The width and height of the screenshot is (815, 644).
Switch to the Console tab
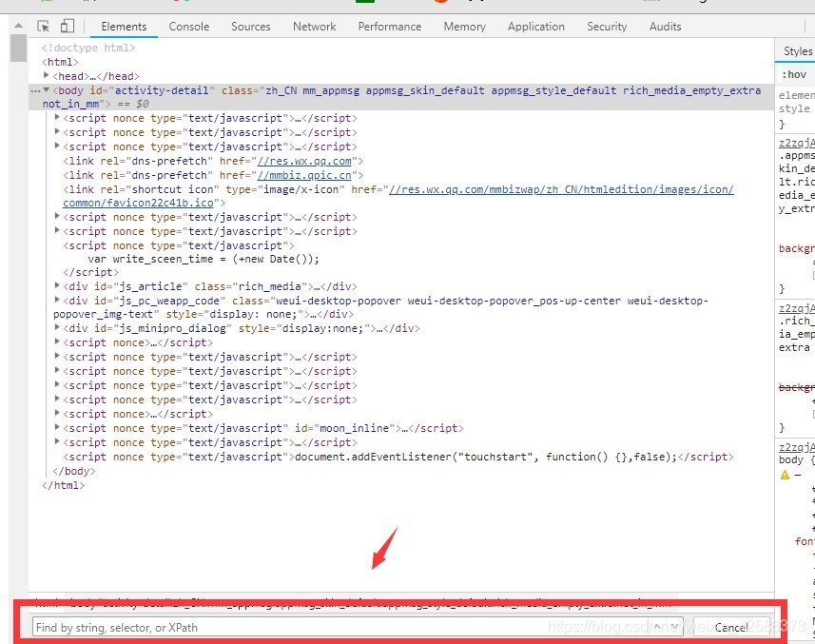(188, 27)
